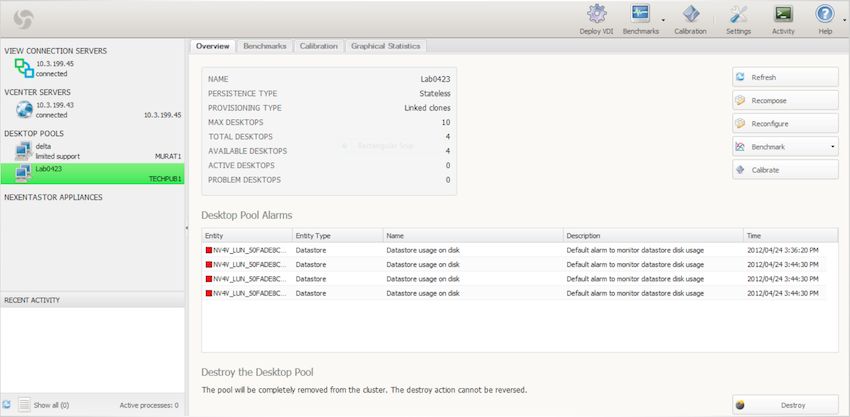Sort alarms by the Time column header
This screenshot has width=850, height=417.
[790, 236]
